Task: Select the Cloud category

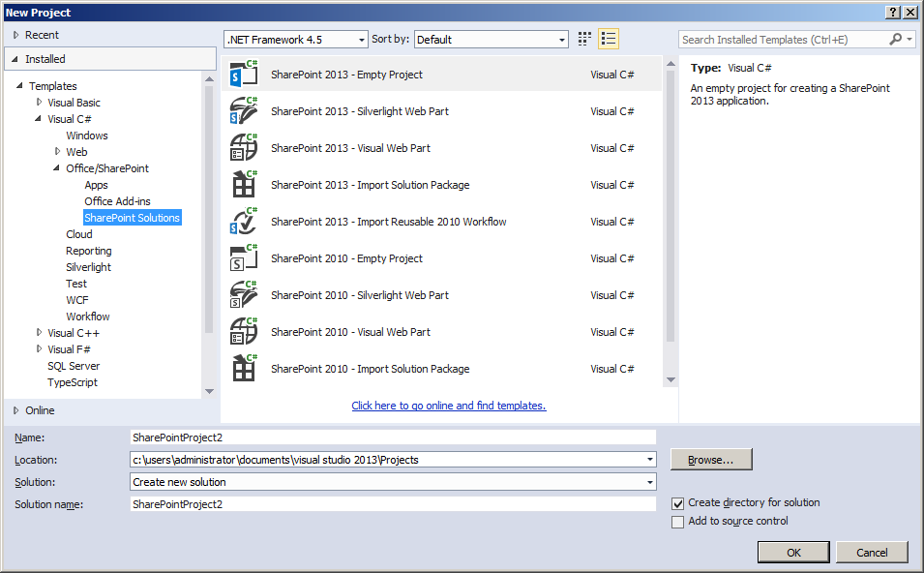Action: point(79,234)
